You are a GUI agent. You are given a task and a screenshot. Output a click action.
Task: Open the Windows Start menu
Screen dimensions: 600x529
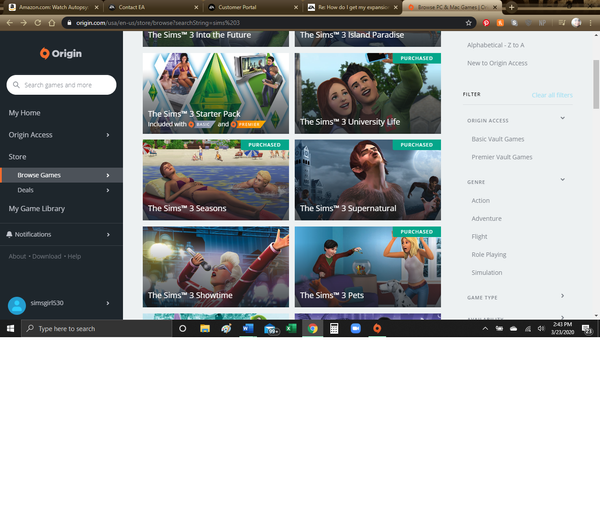tap(10, 328)
